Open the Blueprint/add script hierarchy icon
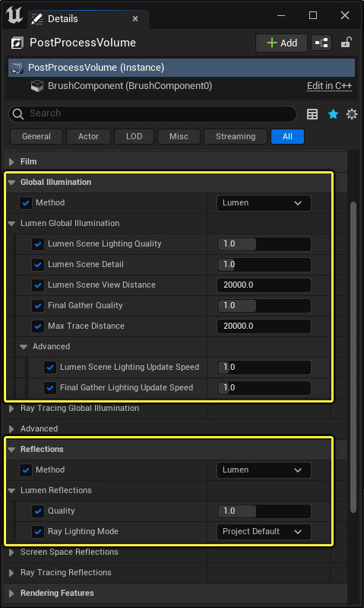The width and height of the screenshot is (364, 608). click(x=321, y=43)
